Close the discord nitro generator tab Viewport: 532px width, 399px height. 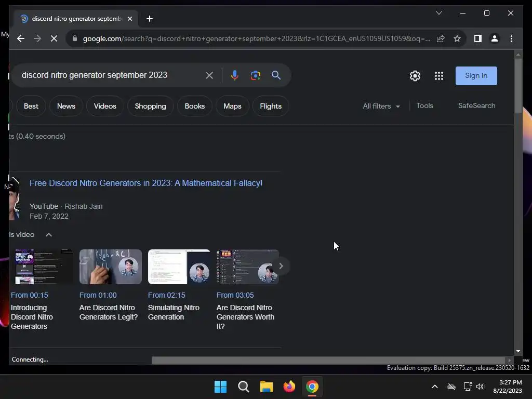coord(129,19)
